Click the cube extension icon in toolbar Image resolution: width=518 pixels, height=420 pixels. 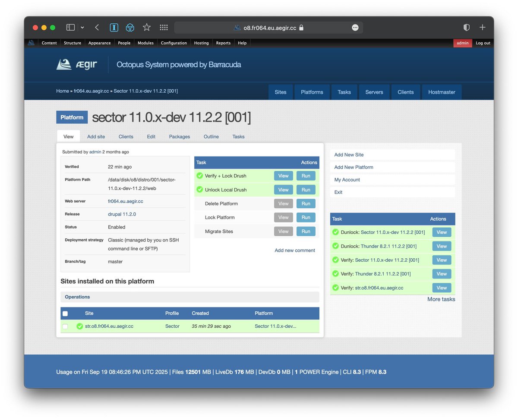pyautogui.click(x=130, y=27)
